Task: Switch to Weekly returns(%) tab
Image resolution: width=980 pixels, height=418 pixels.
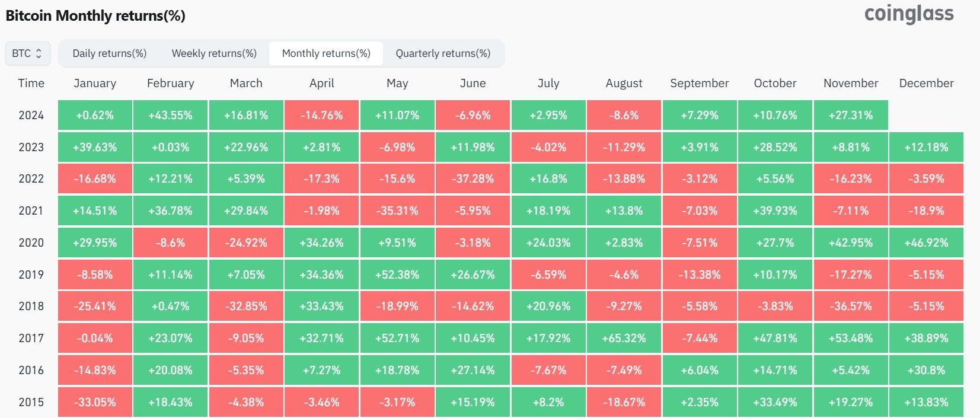Action: (x=214, y=53)
